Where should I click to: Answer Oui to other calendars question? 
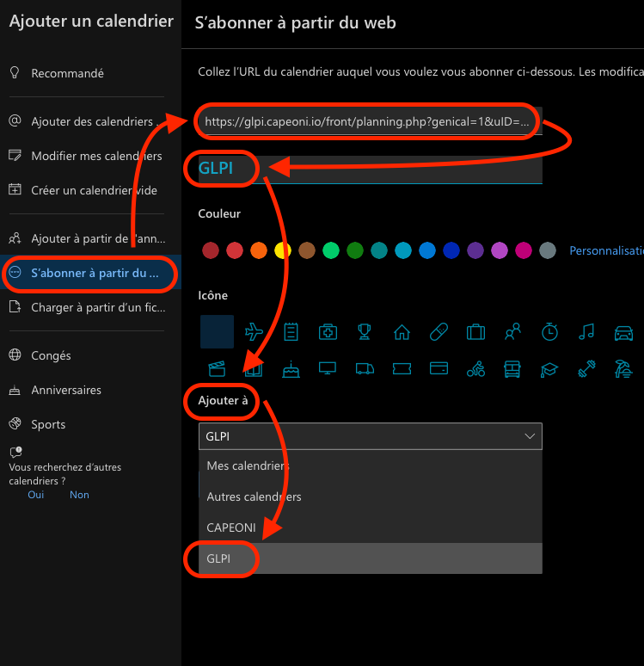point(35,495)
